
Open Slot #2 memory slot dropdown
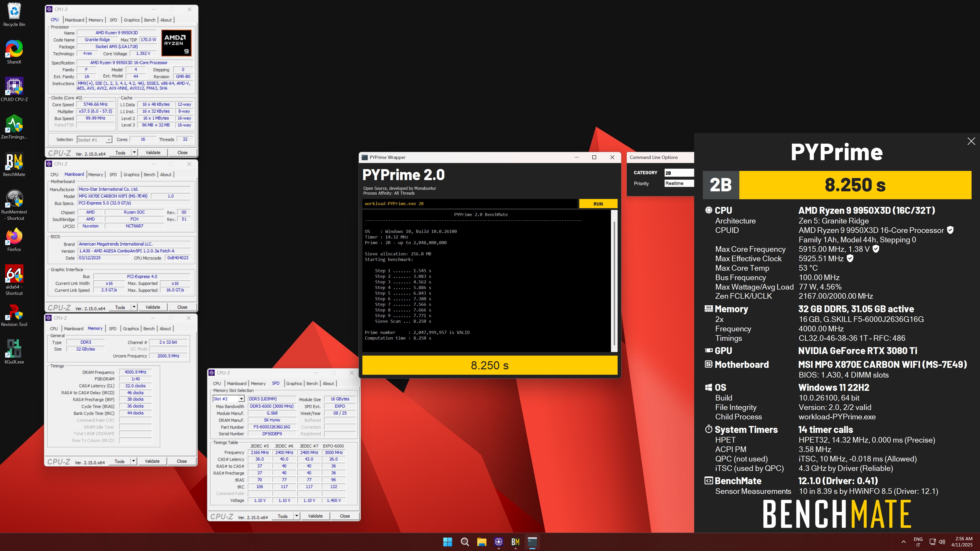click(228, 399)
